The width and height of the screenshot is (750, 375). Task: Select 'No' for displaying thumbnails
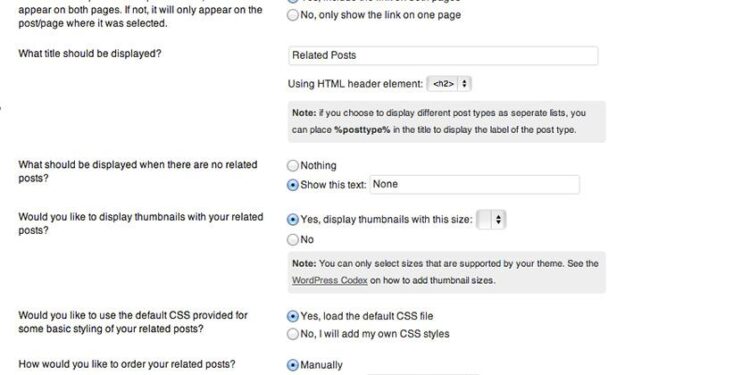click(x=293, y=240)
